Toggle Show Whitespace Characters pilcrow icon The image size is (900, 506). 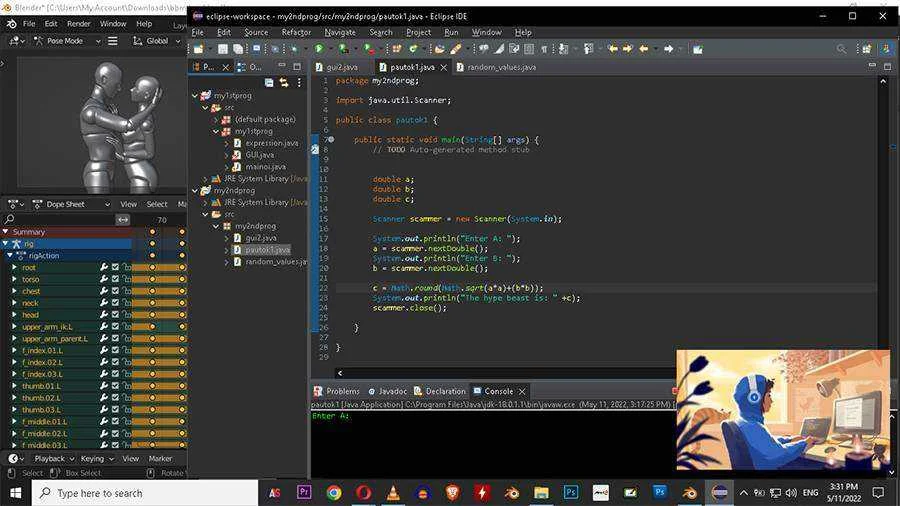(544, 49)
